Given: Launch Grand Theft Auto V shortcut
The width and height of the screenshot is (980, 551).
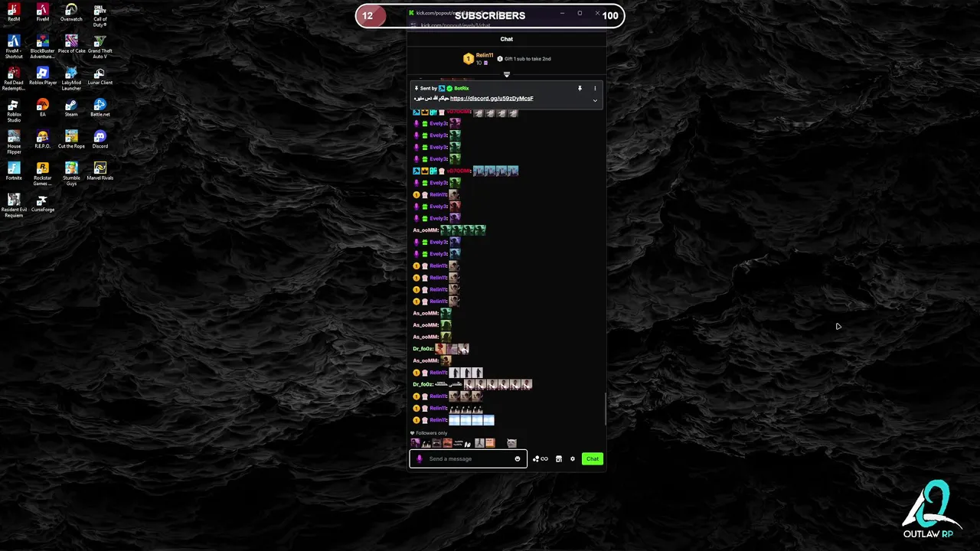Looking at the screenshot, I should click(100, 47).
